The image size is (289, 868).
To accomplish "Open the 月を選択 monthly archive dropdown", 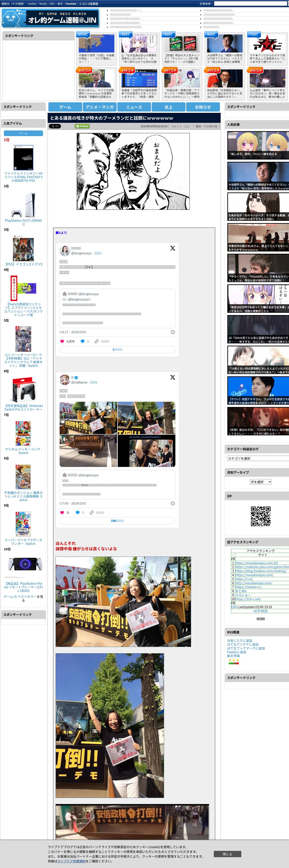I will [260, 482].
